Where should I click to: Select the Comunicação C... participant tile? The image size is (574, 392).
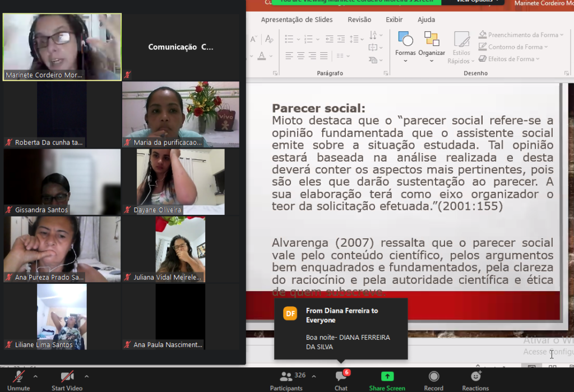pos(181,47)
